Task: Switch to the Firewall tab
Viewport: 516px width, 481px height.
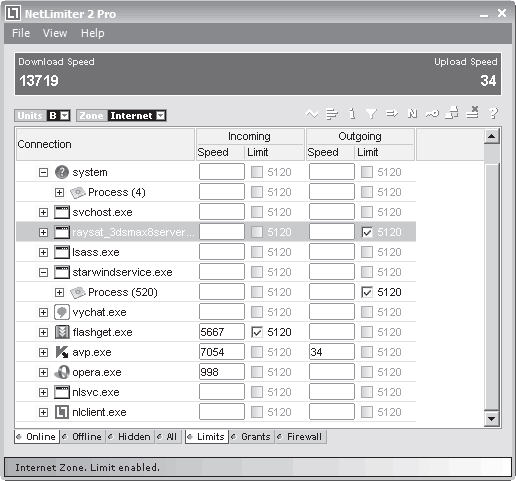Action: 301,437
